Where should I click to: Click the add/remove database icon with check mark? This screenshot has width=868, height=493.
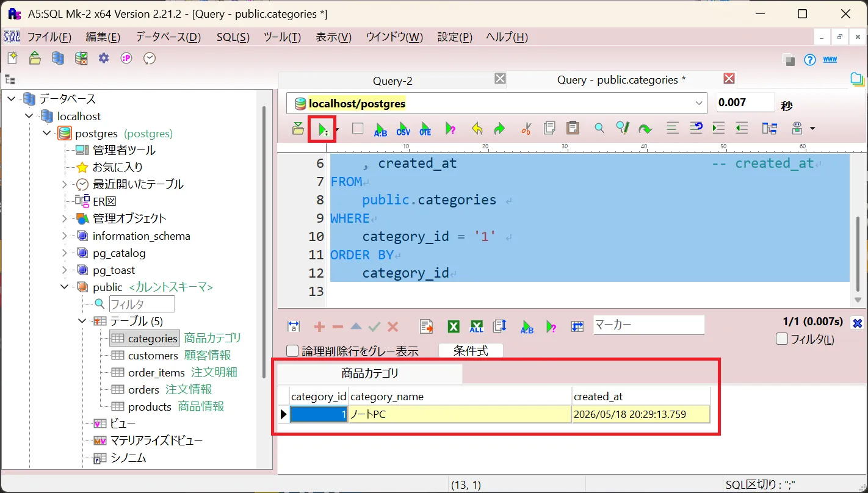(x=81, y=58)
